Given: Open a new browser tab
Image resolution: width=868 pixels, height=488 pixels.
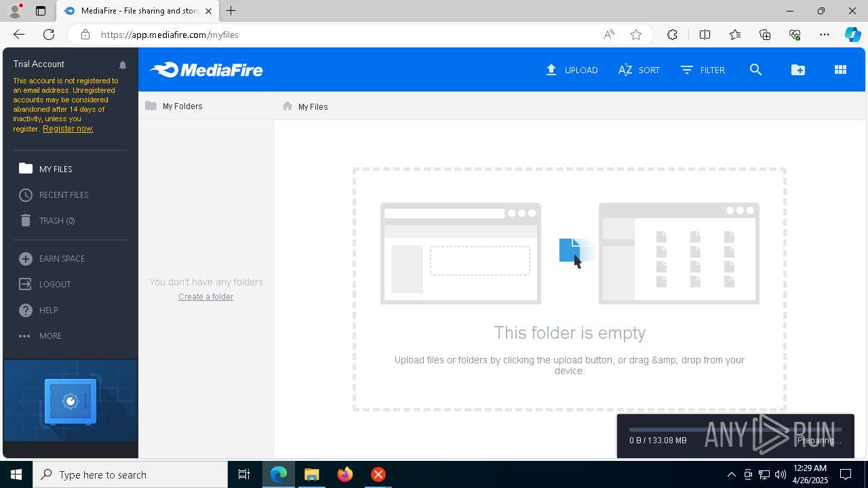Looking at the screenshot, I should (231, 11).
